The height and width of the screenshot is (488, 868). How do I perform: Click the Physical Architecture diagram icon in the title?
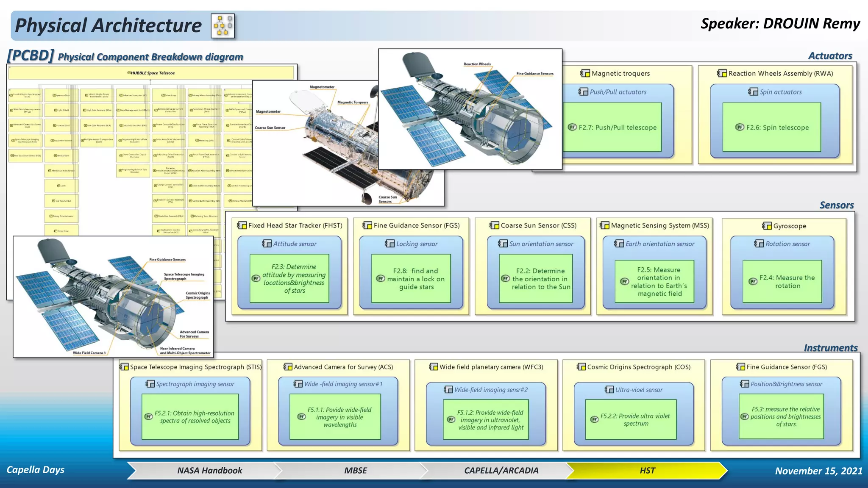223,26
